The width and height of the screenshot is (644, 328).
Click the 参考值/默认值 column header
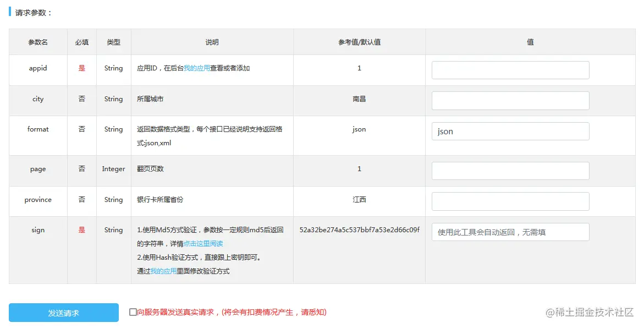[359, 42]
